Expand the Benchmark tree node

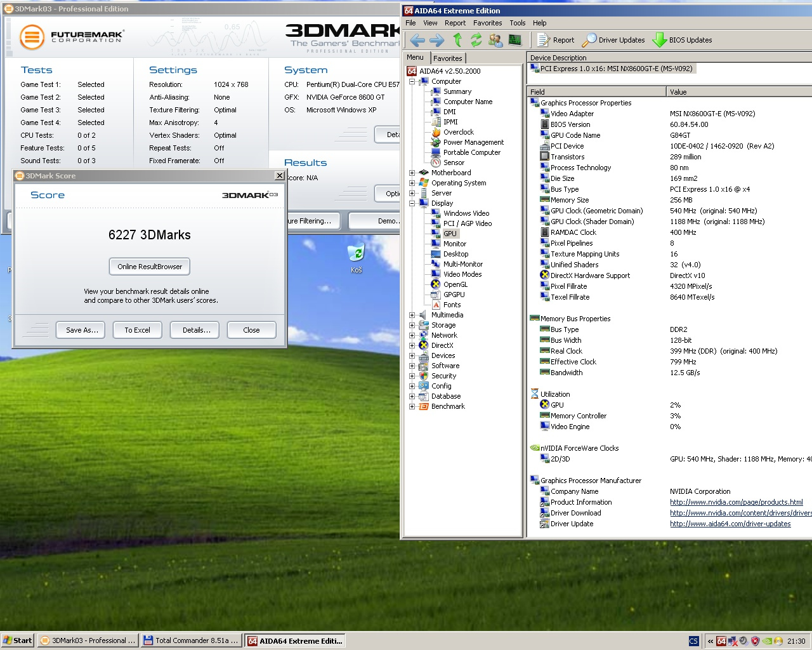click(412, 406)
